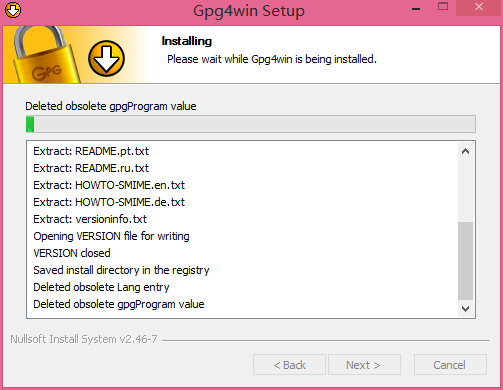Click the log scrollbar down arrow
Viewport: 503px width, 390px height.
[466, 309]
